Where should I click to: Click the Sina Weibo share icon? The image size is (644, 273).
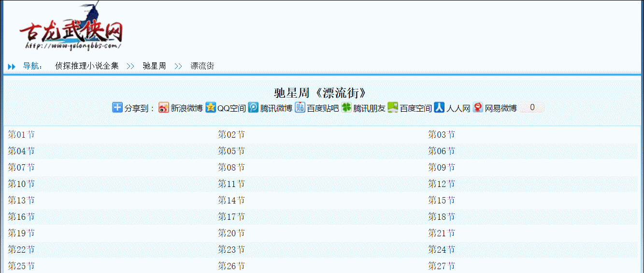point(164,108)
